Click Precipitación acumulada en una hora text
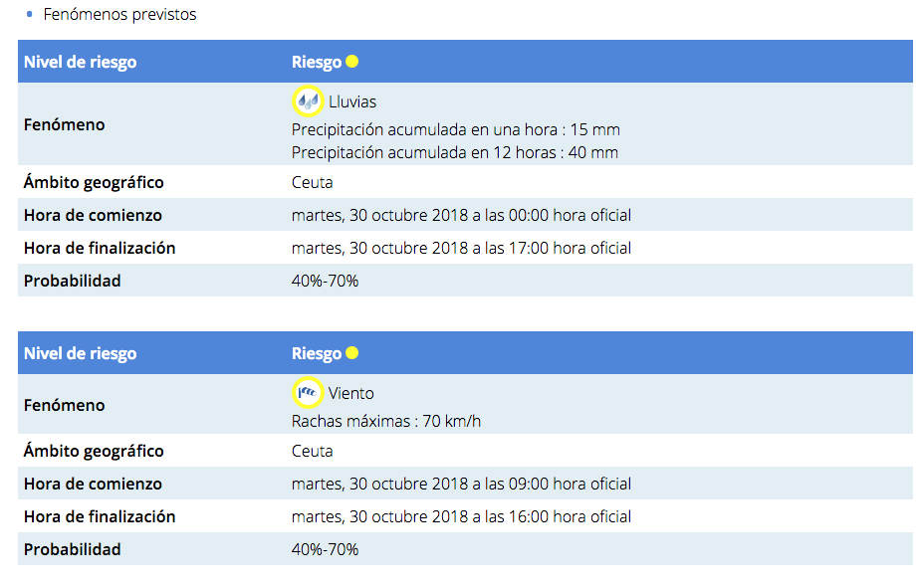The image size is (923, 588). tap(455, 130)
